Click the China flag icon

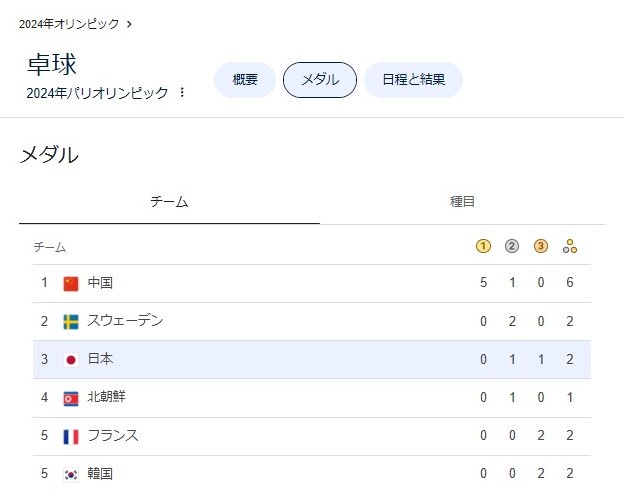point(71,284)
